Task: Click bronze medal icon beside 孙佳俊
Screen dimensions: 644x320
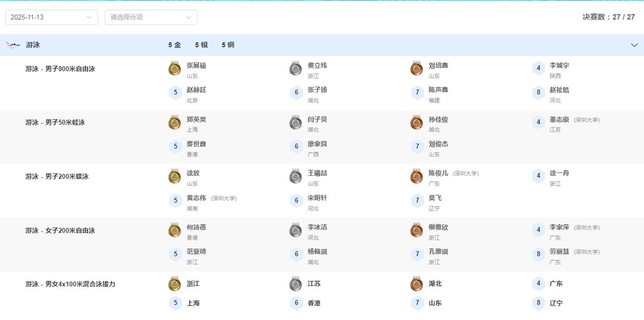Action: [x=416, y=122]
